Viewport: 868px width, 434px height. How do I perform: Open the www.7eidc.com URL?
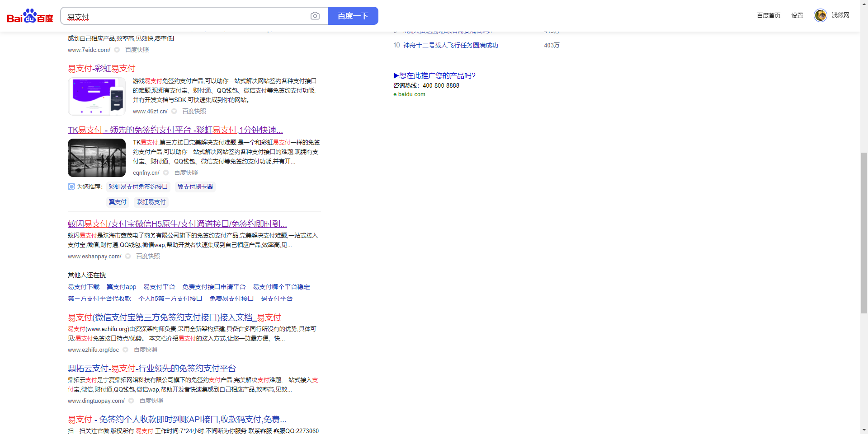[89, 50]
